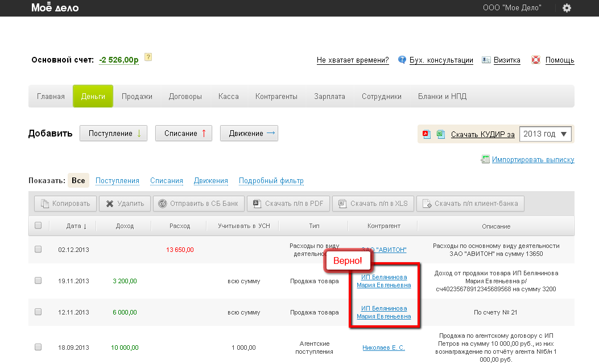
Task: Click the yellow question mark hint icon
Action: (148, 57)
